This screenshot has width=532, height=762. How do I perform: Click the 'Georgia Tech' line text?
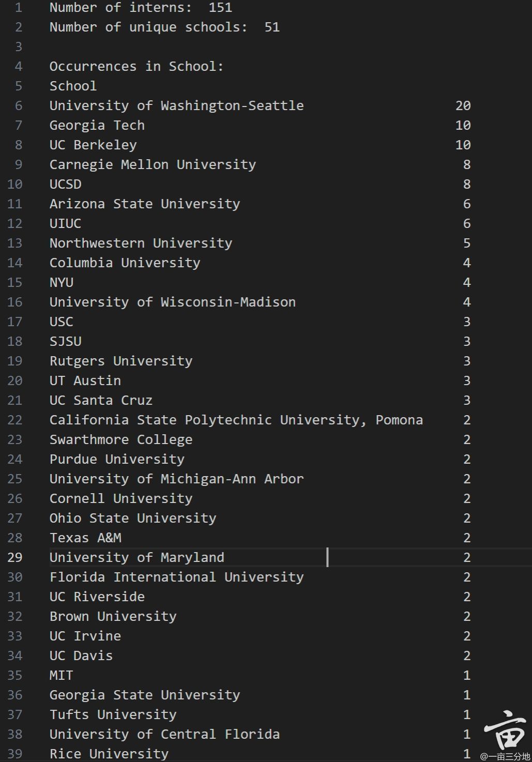coord(97,125)
